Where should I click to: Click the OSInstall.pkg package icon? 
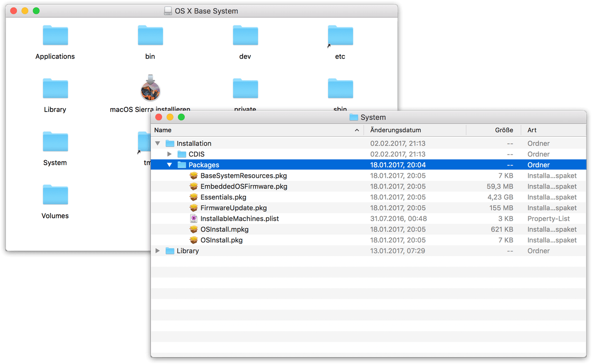point(194,240)
